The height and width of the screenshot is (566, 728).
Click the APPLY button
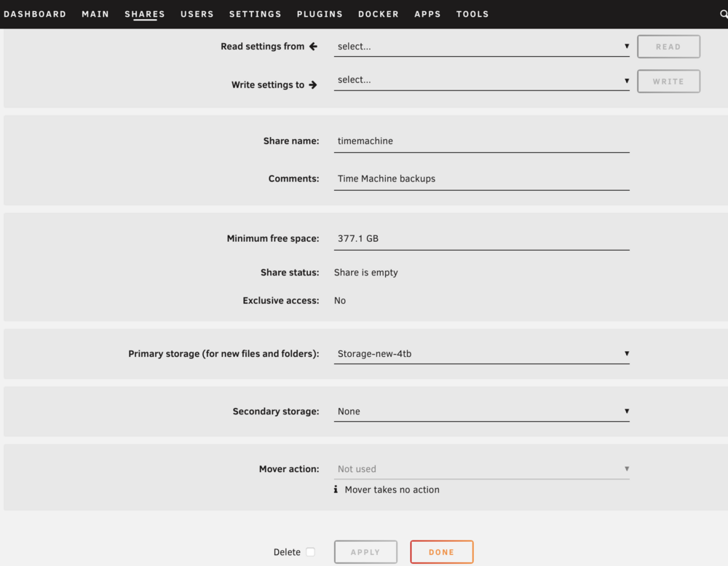[x=365, y=552]
